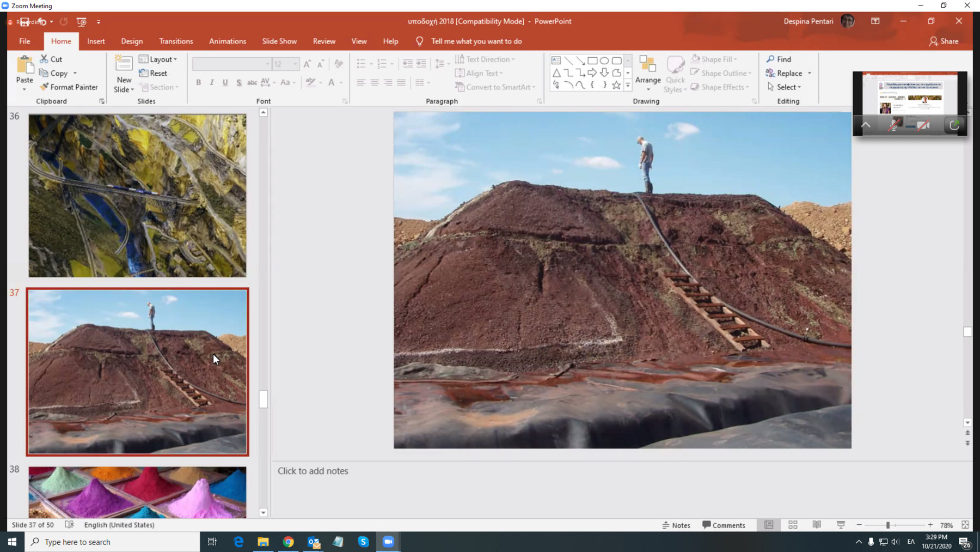Open Zoom app in taskbar
The width and height of the screenshot is (980, 552).
[388, 542]
